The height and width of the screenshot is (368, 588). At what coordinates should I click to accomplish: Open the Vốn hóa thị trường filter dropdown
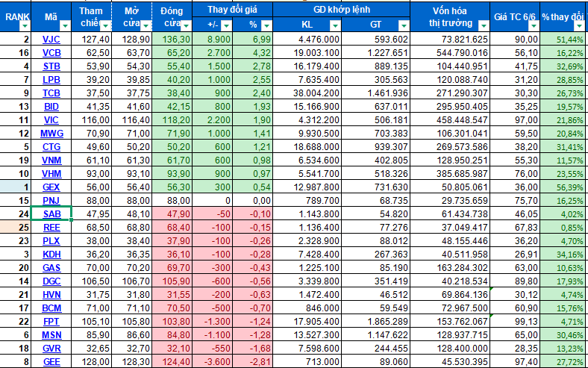pos(484,26)
